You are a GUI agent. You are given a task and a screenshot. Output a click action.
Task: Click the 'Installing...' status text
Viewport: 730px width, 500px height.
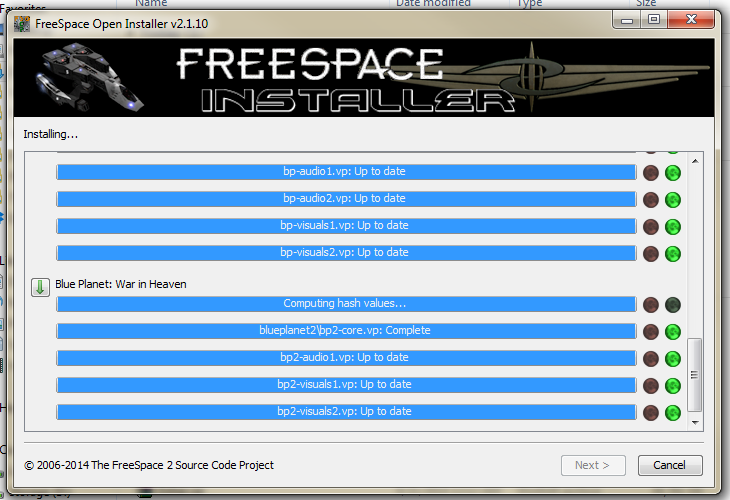click(x=51, y=134)
